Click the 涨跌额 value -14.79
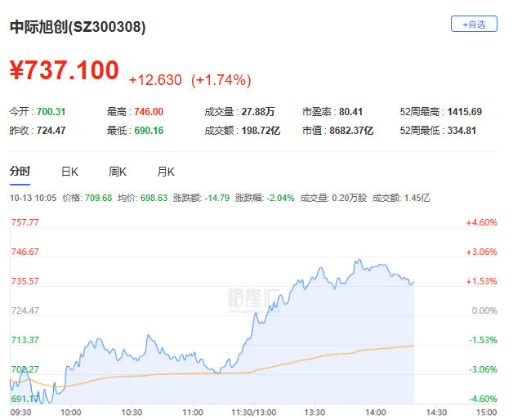Screen dimensions: 513x420 [217, 198]
